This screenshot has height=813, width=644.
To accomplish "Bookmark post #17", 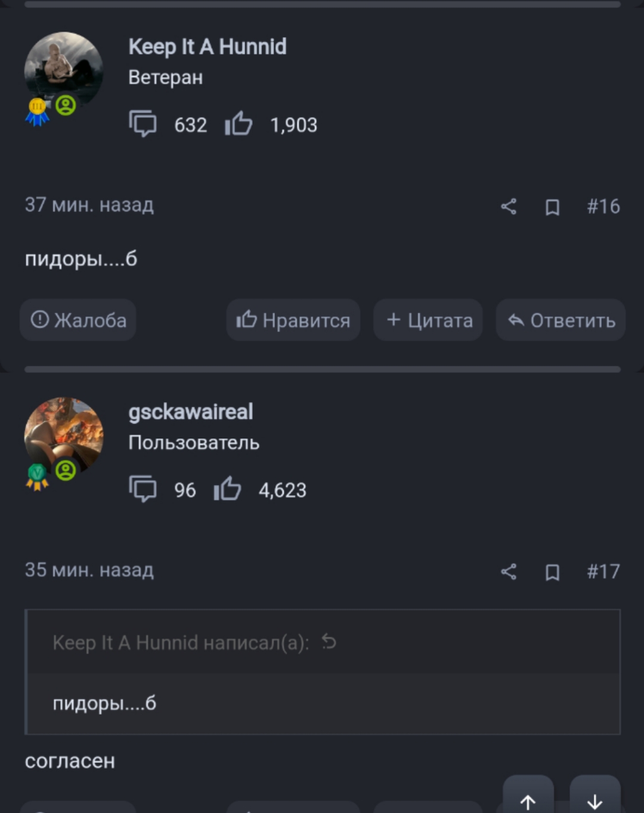I will tap(552, 572).
